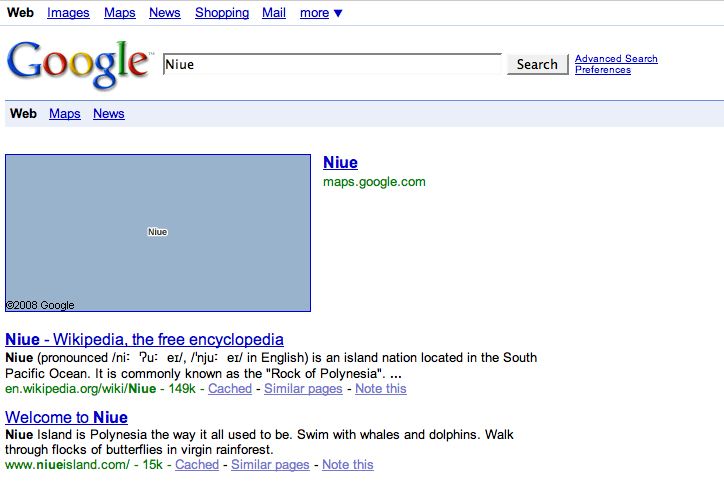Open Mail link in top bar

click(273, 13)
